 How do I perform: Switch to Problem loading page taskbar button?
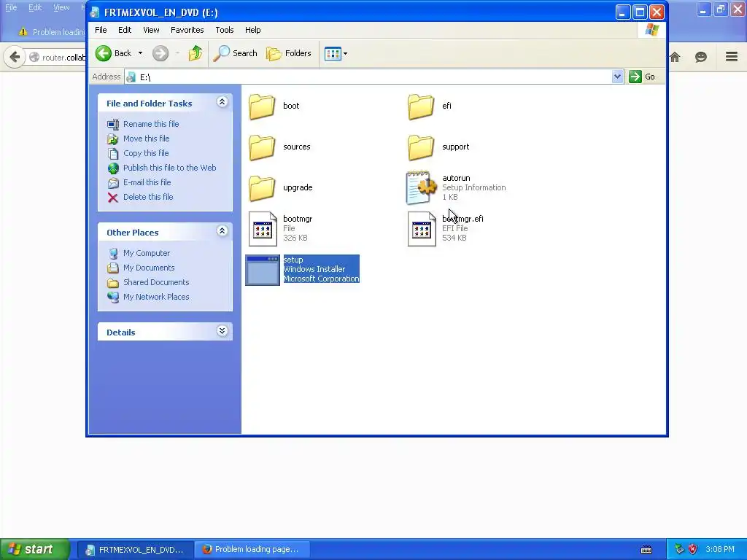(x=253, y=550)
